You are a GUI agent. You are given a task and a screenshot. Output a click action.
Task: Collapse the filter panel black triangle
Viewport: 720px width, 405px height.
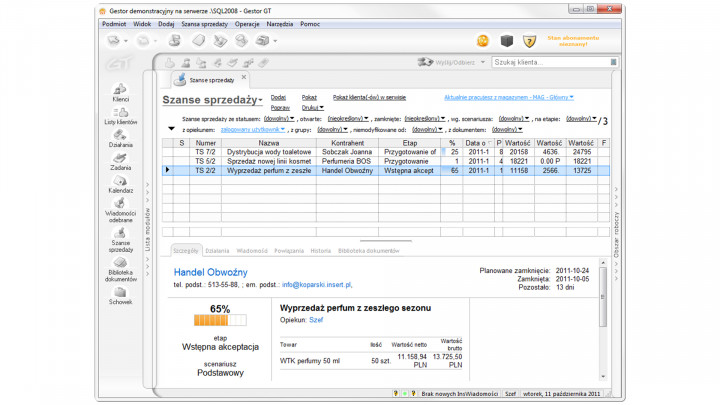171,129
